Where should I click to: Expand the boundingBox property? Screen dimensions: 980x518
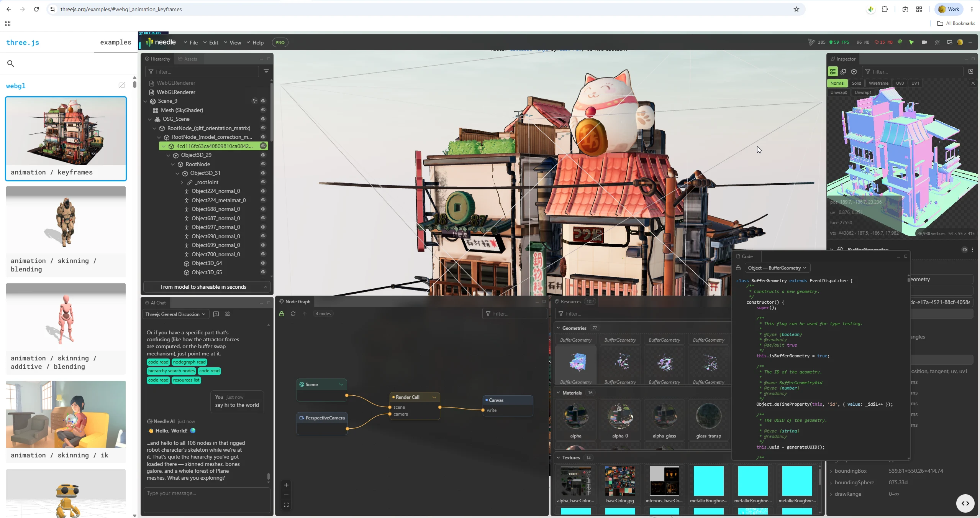pyautogui.click(x=831, y=471)
